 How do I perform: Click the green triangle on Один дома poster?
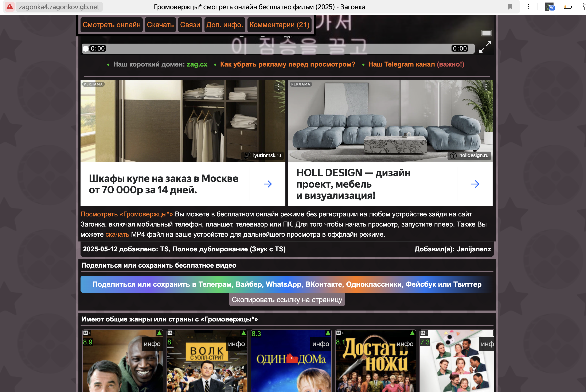coord(328,333)
